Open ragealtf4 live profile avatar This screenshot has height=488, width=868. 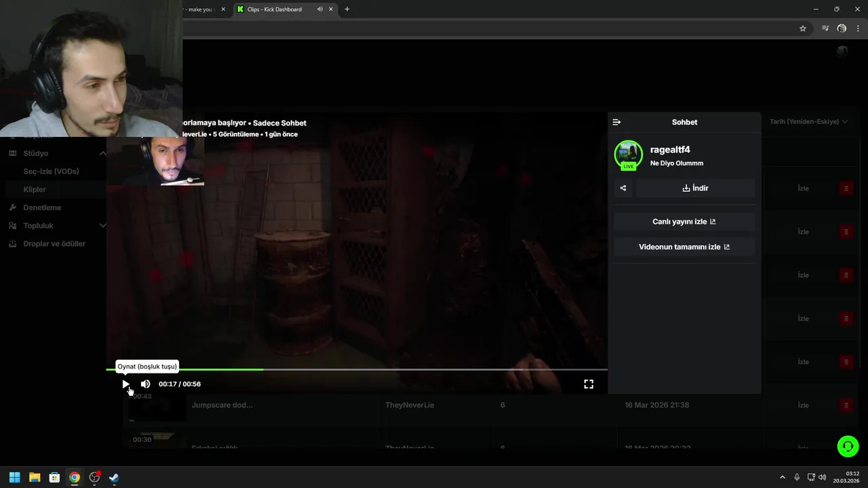click(x=629, y=155)
